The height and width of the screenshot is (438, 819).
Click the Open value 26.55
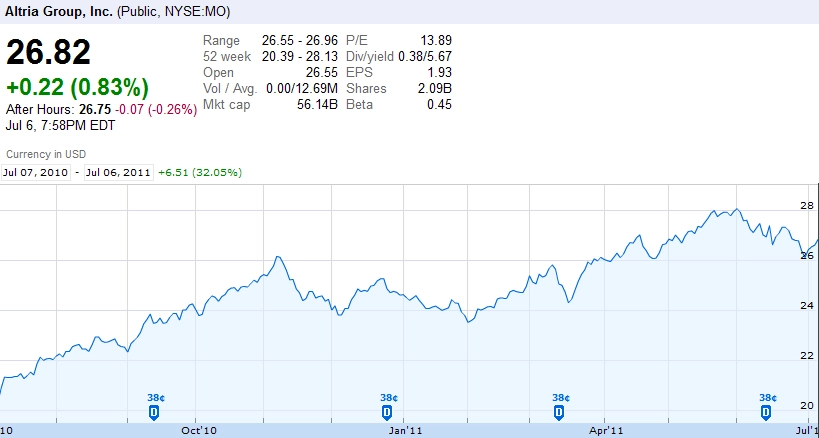click(x=322, y=73)
